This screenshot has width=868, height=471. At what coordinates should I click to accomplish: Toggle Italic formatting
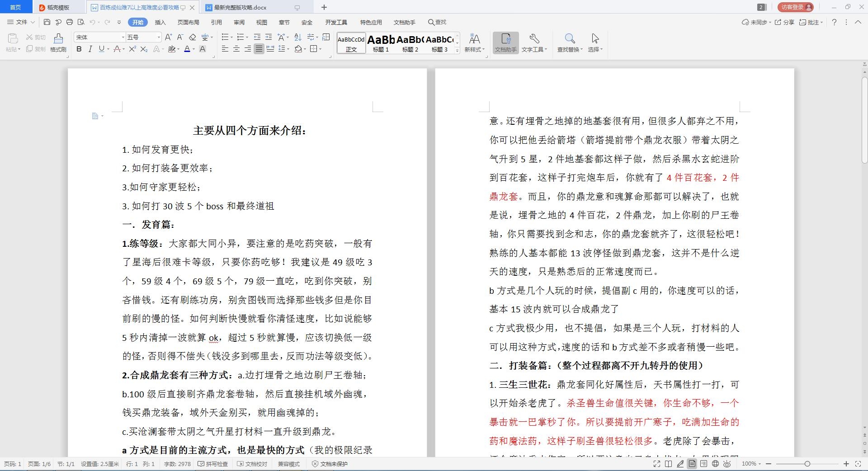pyautogui.click(x=90, y=49)
